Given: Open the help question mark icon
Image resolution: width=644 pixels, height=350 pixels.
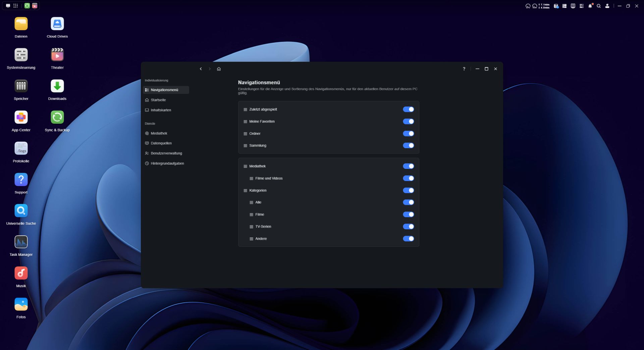Looking at the screenshot, I should click(x=464, y=69).
